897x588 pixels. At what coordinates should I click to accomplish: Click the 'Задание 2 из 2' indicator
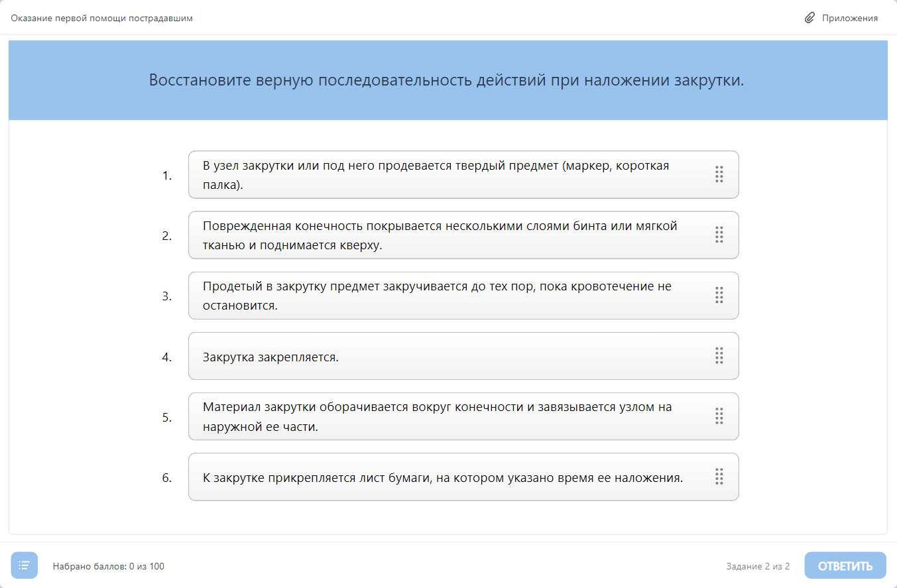coord(758,566)
